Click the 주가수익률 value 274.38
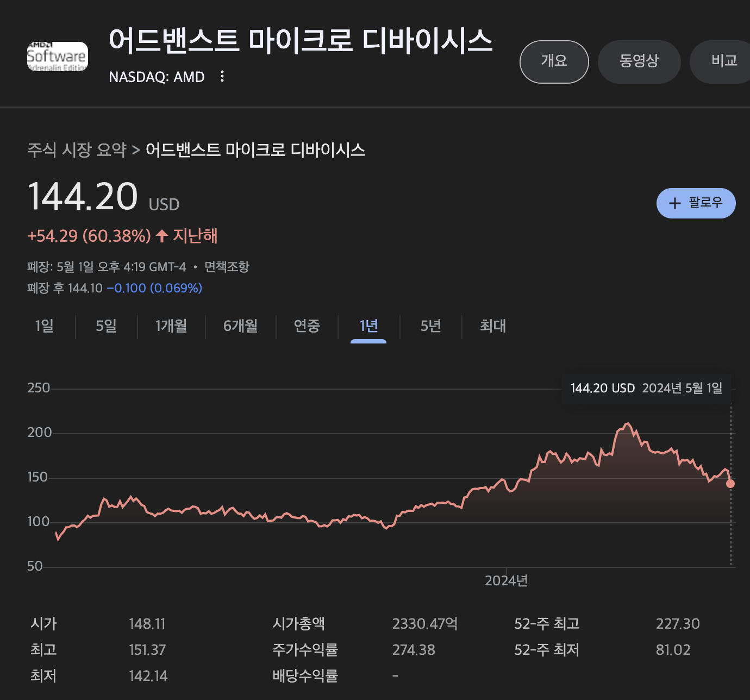This screenshot has height=700, width=750. [x=414, y=650]
